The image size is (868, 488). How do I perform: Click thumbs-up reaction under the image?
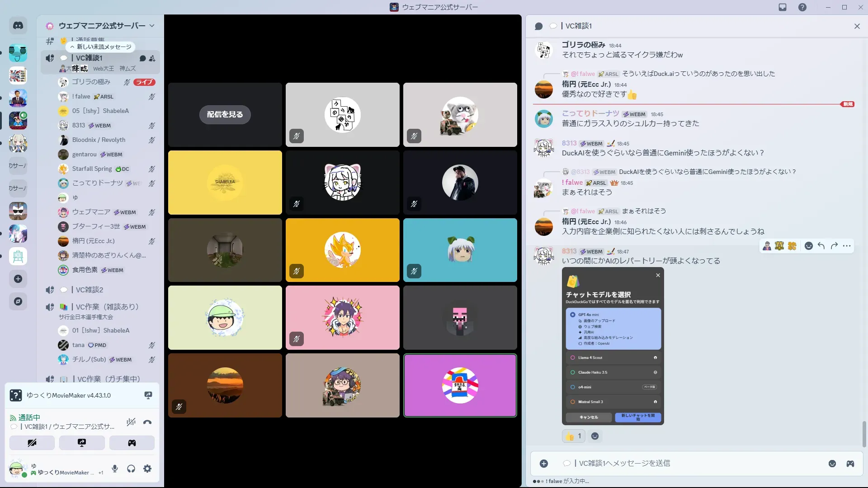pos(573,436)
